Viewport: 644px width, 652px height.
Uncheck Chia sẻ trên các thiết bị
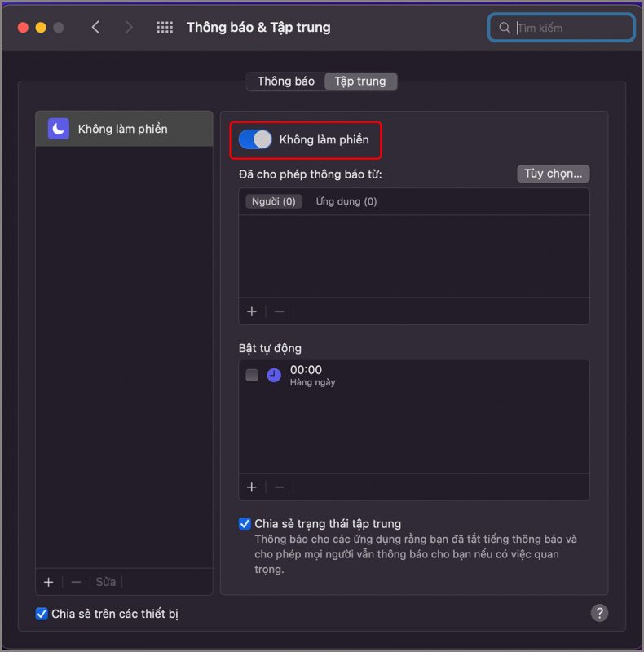(x=42, y=614)
